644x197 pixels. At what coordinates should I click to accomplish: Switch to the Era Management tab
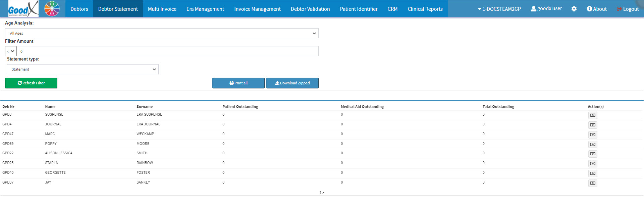(205, 9)
